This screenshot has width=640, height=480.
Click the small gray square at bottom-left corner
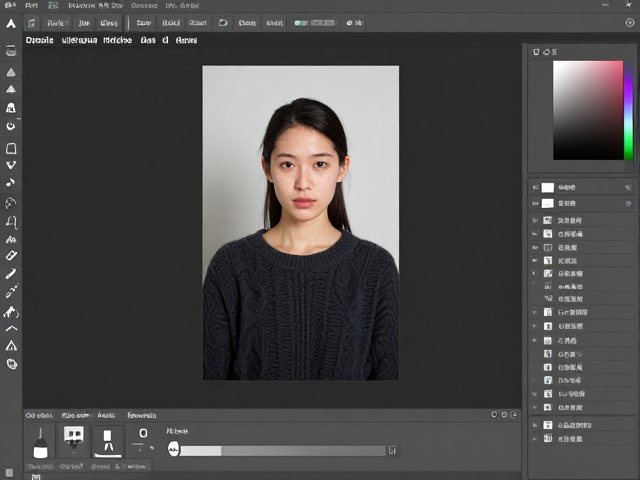pyautogui.click(x=9, y=473)
